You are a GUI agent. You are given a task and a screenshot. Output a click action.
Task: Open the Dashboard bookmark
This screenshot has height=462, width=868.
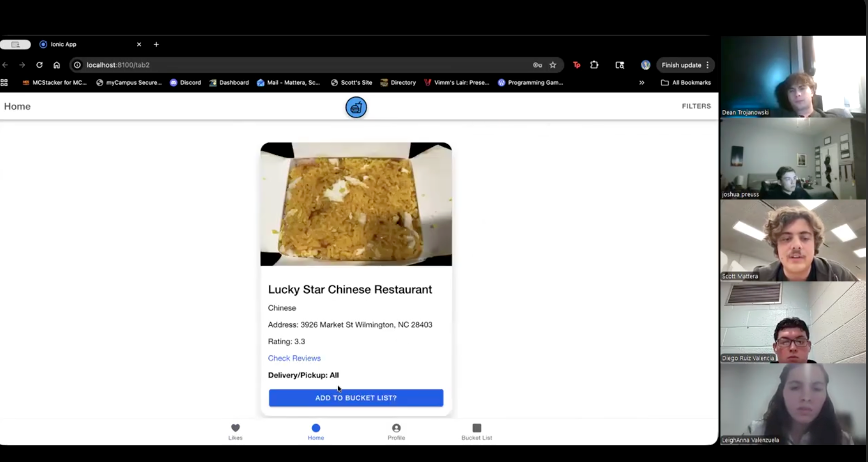pos(229,83)
